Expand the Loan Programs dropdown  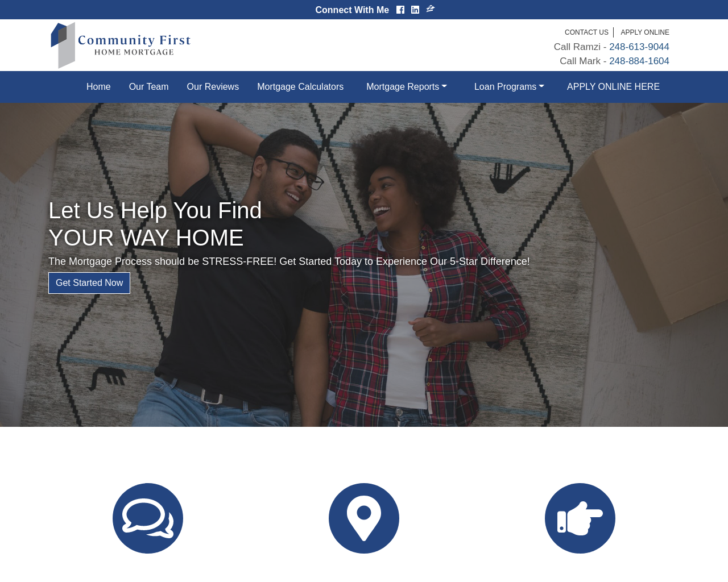[x=509, y=87]
